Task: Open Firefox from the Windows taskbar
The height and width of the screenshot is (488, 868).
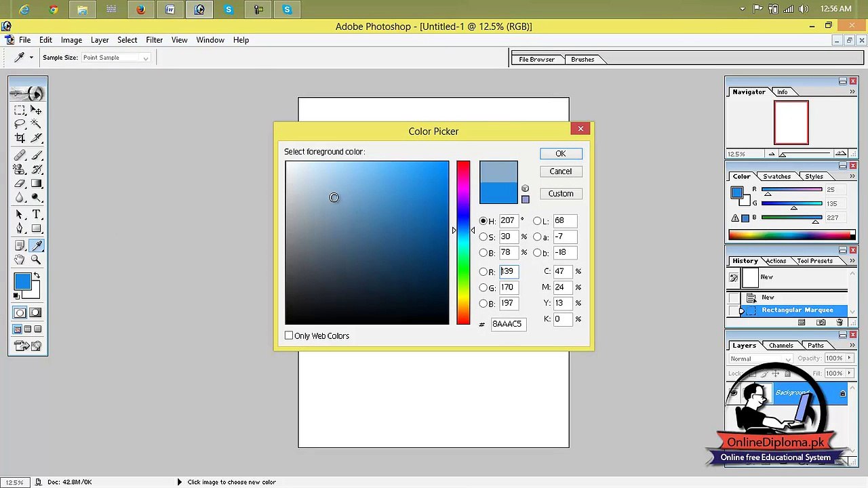Action: click(141, 9)
